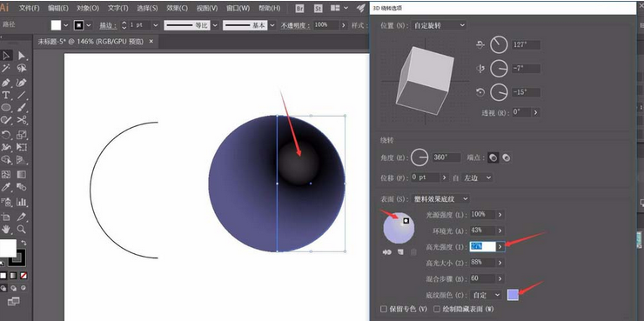Select the Blend tool
644x321 pixels.
pyautogui.click(x=22, y=188)
